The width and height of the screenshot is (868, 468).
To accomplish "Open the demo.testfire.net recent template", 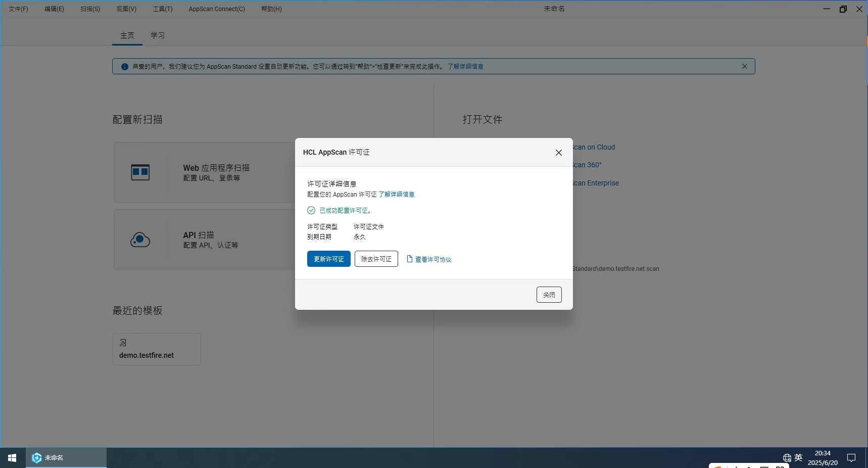I will 157,349.
